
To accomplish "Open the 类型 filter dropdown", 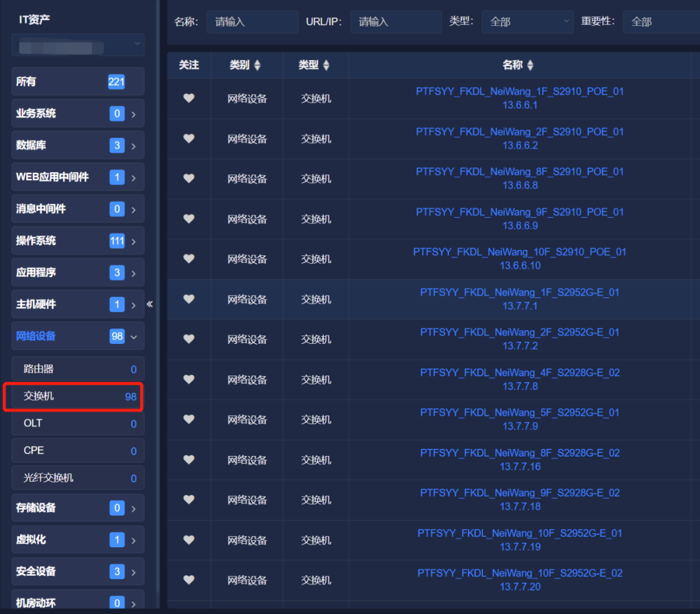I will click(527, 21).
